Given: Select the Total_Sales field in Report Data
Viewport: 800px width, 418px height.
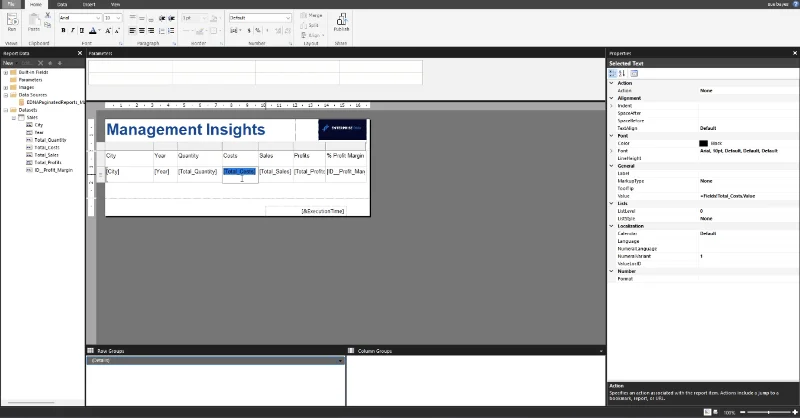Looking at the screenshot, I should [x=46, y=155].
